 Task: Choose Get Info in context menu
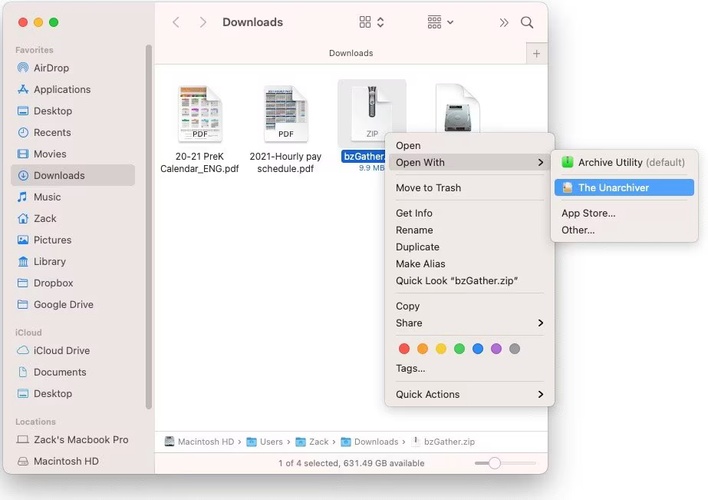click(470, 213)
